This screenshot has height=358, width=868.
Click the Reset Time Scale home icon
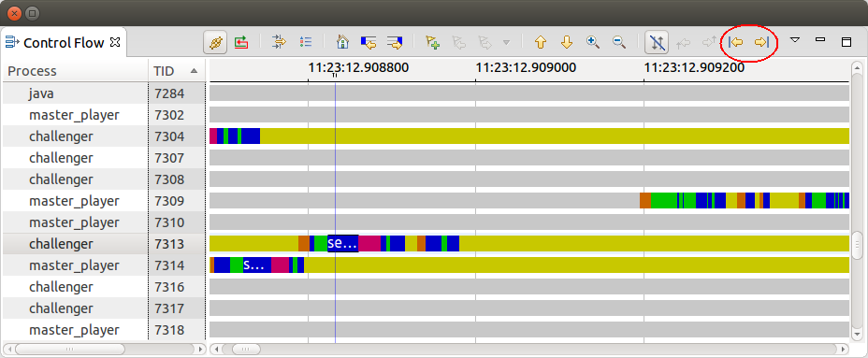coord(342,42)
